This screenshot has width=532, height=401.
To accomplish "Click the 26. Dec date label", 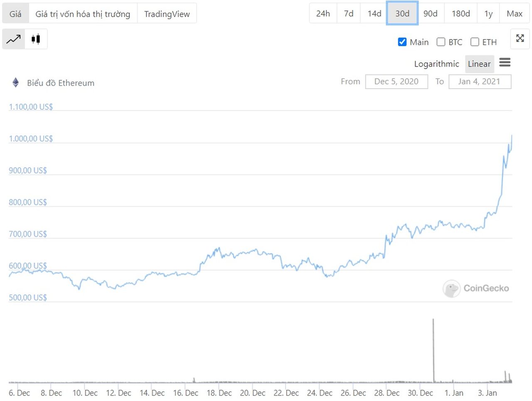I will pos(353,393).
